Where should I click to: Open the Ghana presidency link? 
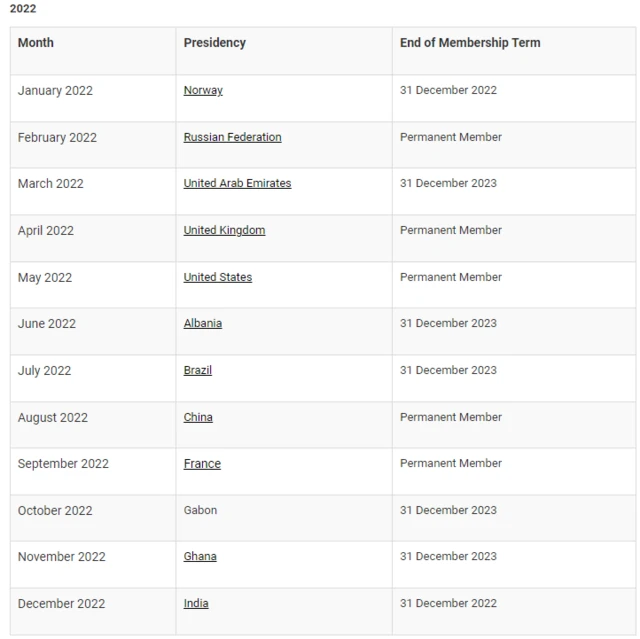click(200, 556)
